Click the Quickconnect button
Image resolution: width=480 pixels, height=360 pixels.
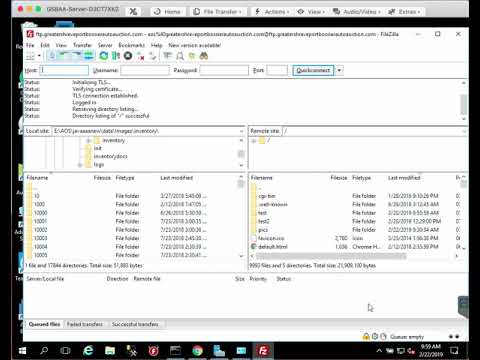click(313, 70)
